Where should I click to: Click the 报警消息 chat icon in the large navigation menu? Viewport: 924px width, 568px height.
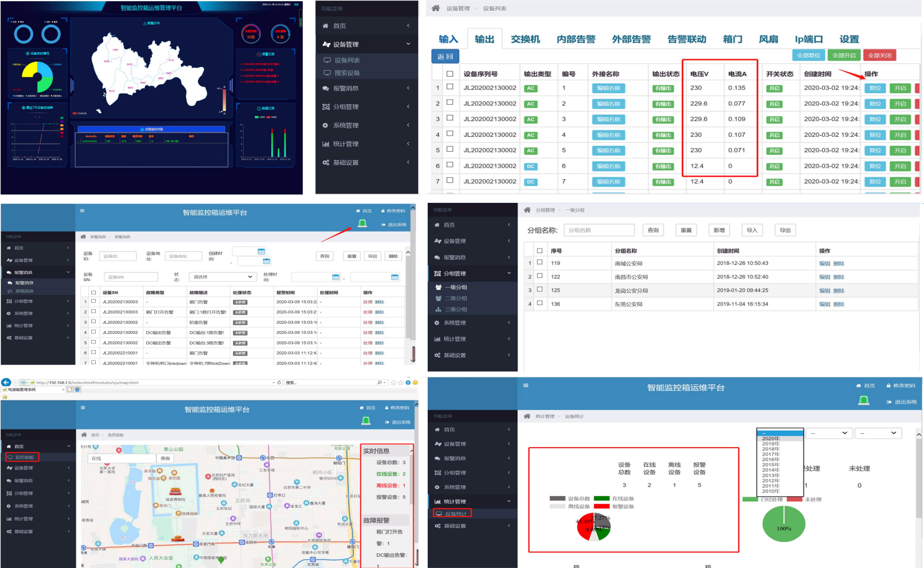pos(326,88)
